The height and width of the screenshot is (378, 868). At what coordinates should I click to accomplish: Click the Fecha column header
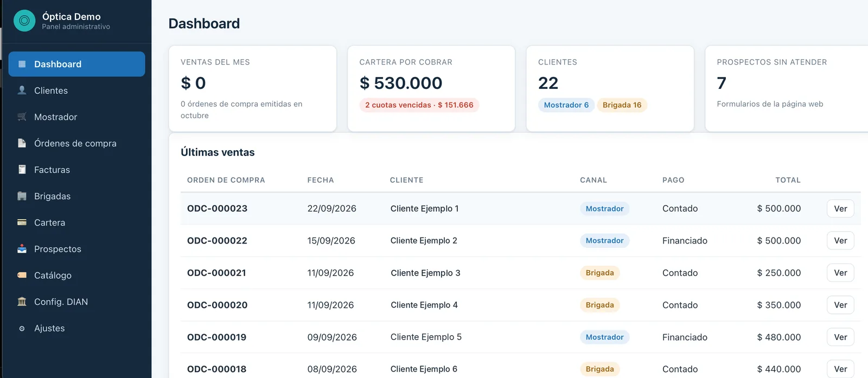[x=321, y=180]
